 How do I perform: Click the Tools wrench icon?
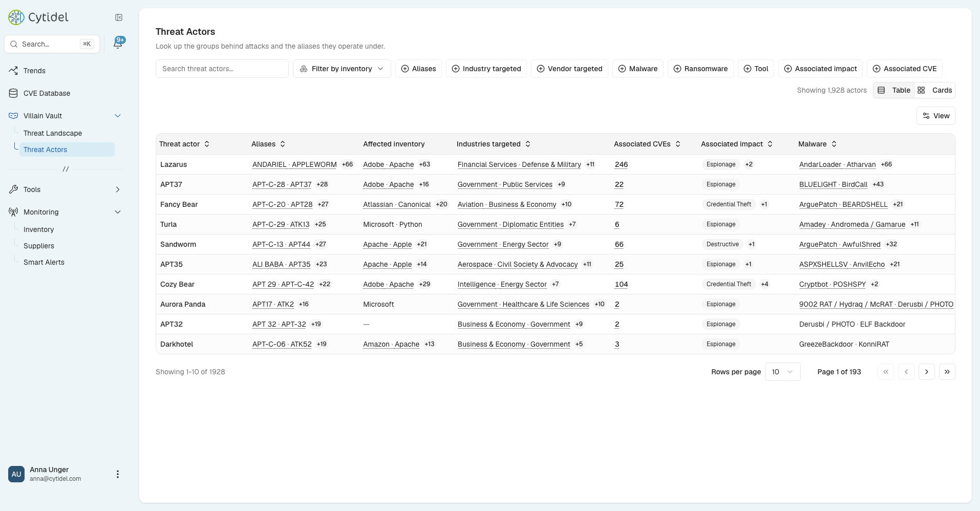[x=13, y=189]
